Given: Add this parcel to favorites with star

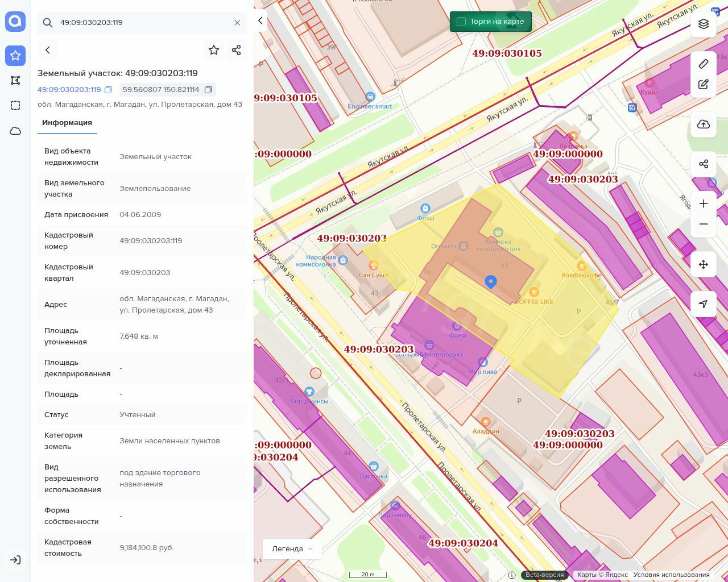Looking at the screenshot, I should 214,50.
